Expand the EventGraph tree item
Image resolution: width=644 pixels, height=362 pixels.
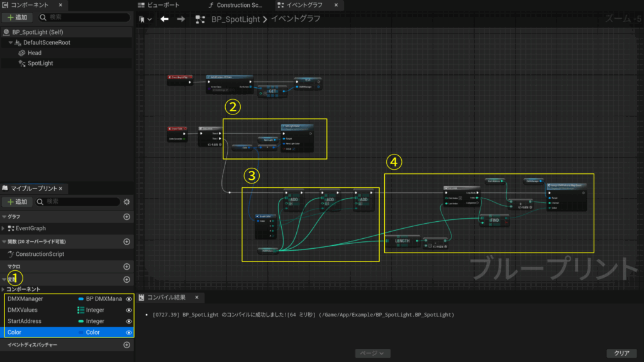[3, 228]
